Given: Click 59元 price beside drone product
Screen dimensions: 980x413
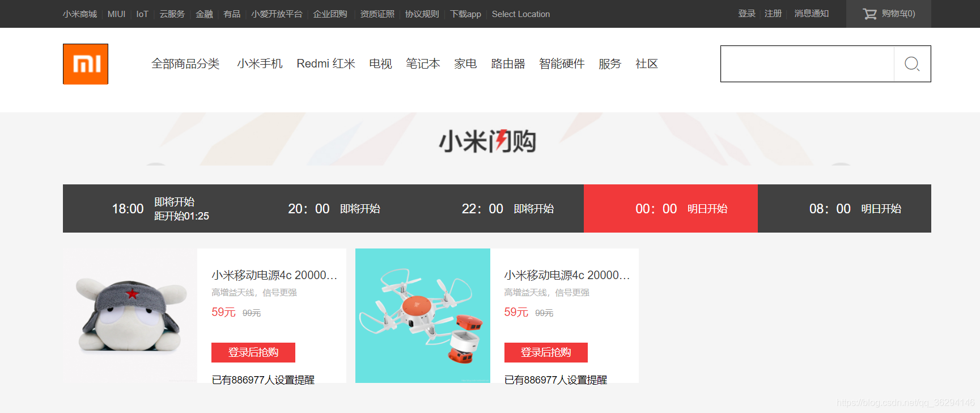Looking at the screenshot, I should point(516,312).
